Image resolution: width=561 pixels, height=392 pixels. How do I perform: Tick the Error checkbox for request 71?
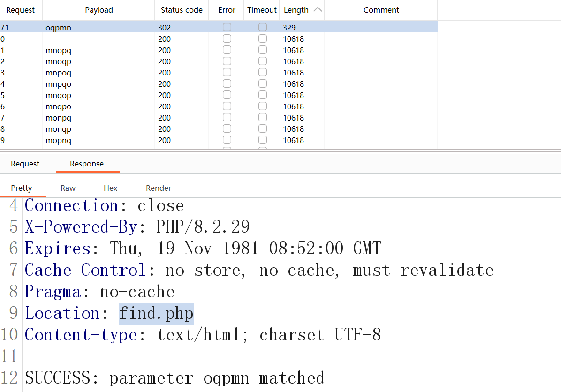tap(227, 28)
